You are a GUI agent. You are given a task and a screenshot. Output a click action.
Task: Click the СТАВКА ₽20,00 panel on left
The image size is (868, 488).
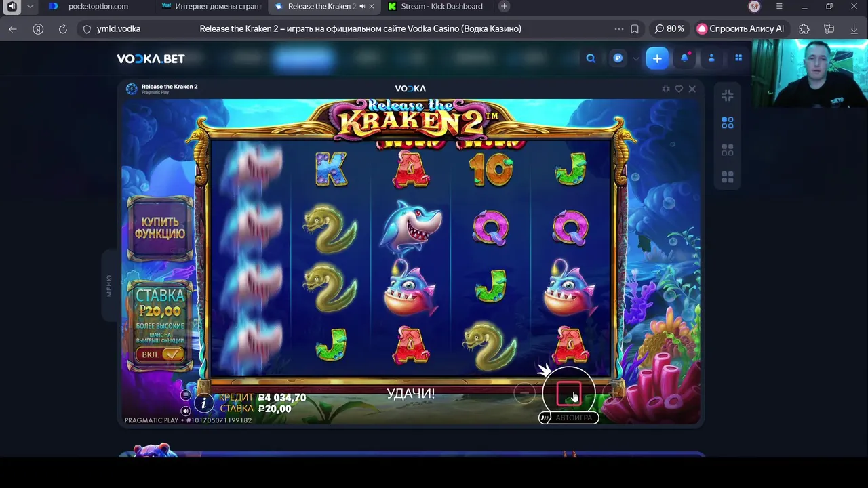[160, 326]
